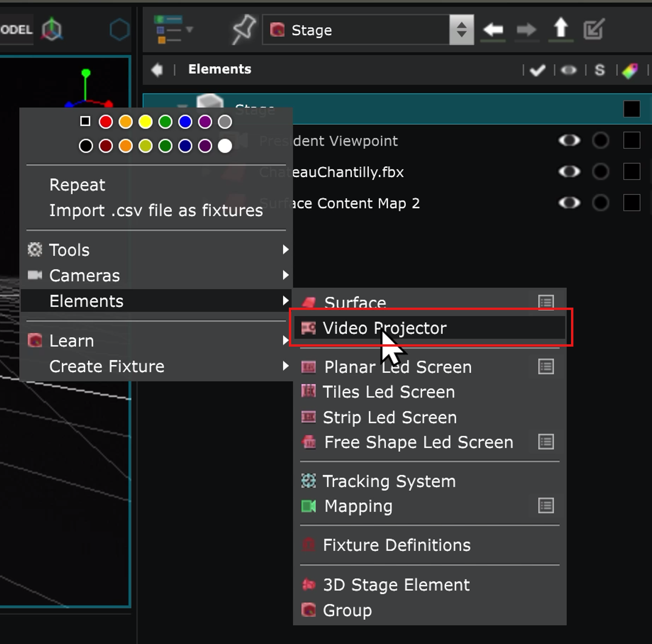Screen dimensions: 652x644
Task: Click the 3D axis cube icon
Action: pyautogui.click(x=51, y=30)
